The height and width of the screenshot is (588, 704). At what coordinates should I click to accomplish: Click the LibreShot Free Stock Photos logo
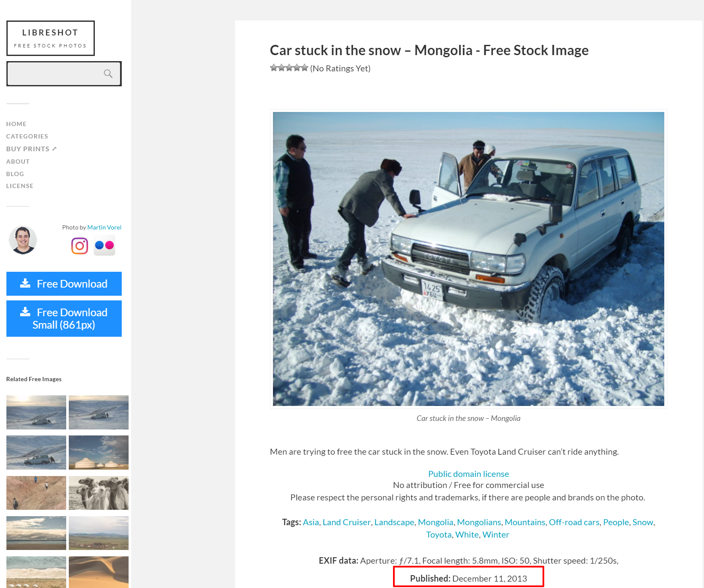pyautogui.click(x=50, y=38)
